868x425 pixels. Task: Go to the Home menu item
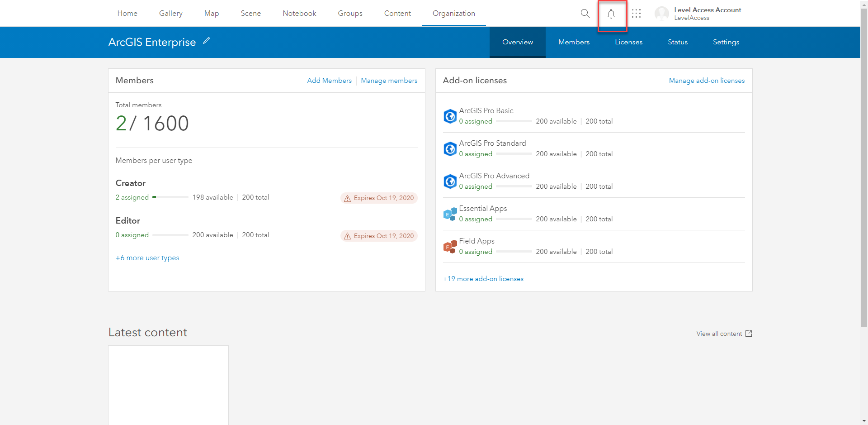point(127,13)
